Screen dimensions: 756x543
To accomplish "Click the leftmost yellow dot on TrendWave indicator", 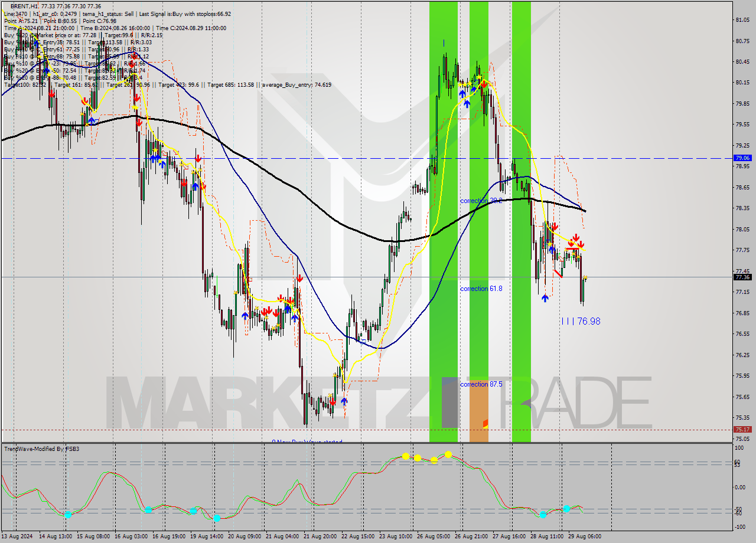I will [406, 456].
